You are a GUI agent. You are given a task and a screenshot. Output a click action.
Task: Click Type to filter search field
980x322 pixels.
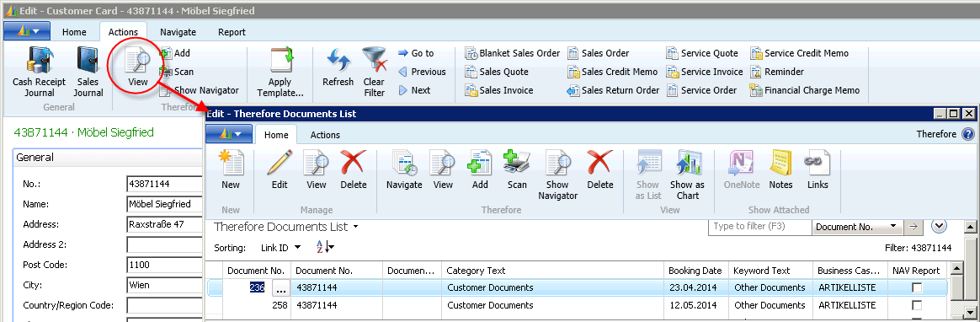click(x=759, y=227)
